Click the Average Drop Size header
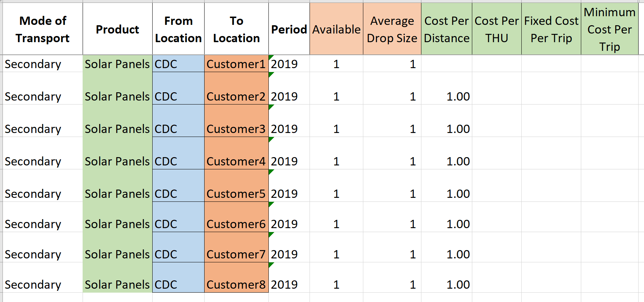644x302 pixels. point(392,29)
